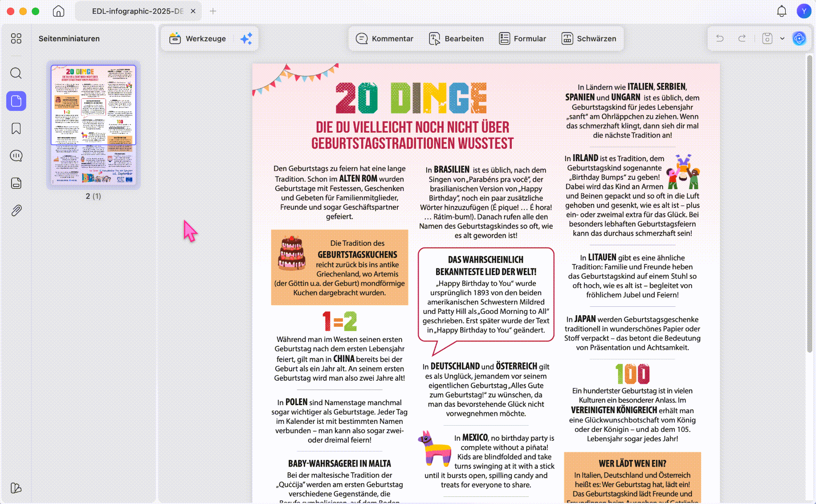Save the document with the save icon

[x=767, y=39]
